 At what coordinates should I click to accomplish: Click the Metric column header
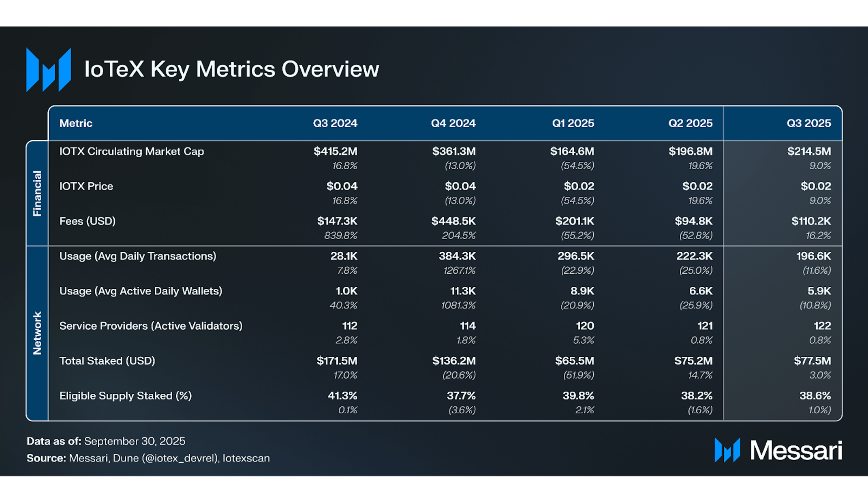(x=76, y=123)
